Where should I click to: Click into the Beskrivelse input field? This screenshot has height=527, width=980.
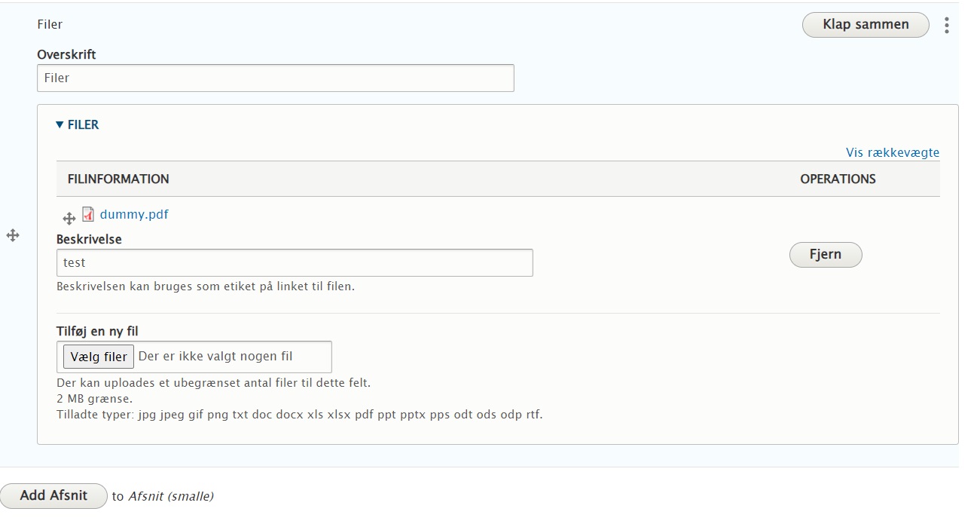click(x=294, y=263)
